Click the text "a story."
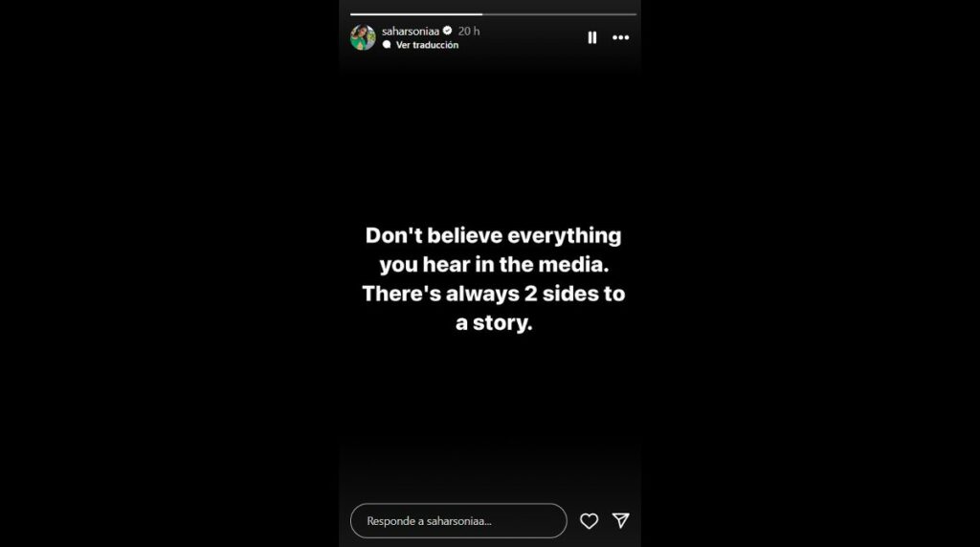The image size is (980, 547). 494,323
